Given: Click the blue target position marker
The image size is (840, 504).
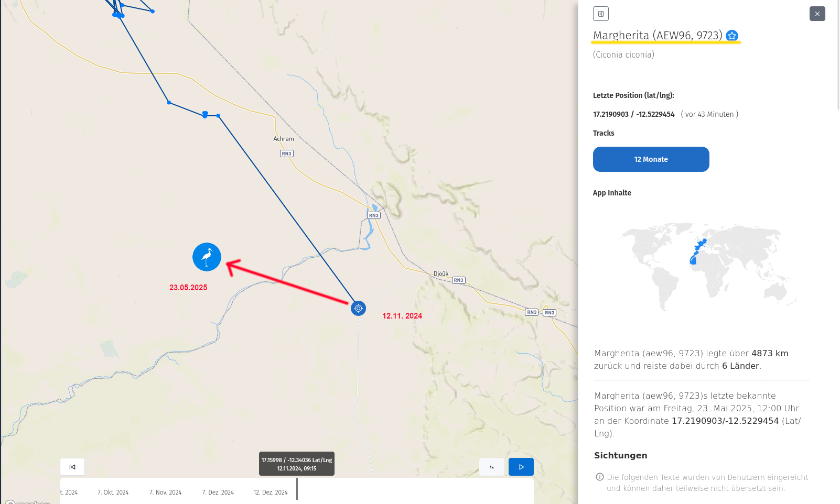Looking at the screenshot, I should [358, 308].
